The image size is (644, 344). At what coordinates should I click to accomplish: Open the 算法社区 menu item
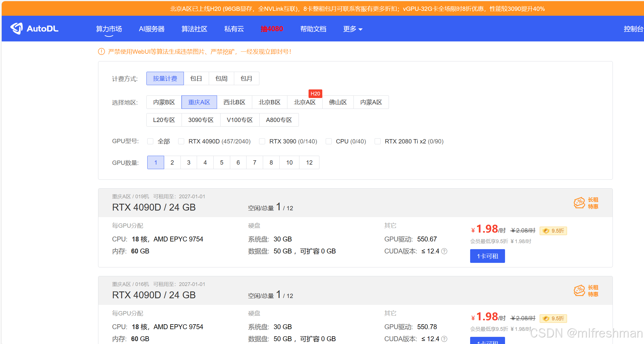194,29
